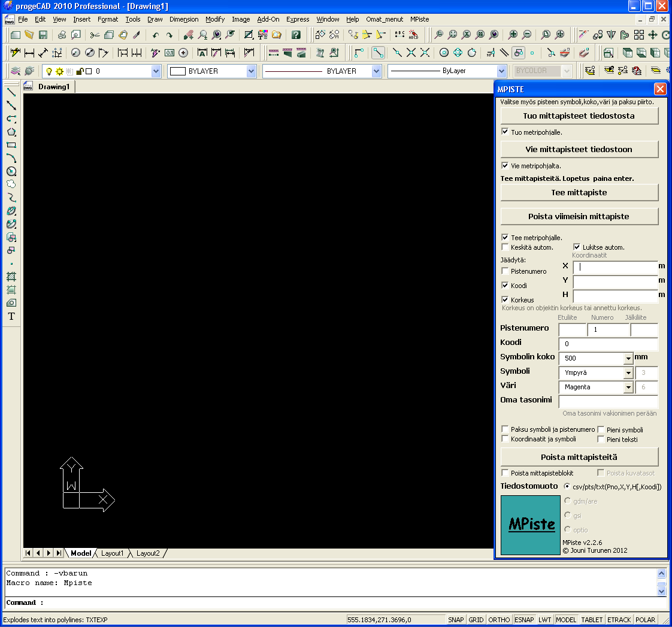Select the Text tool in left toolbar
The width and height of the screenshot is (672, 627).
click(11, 316)
